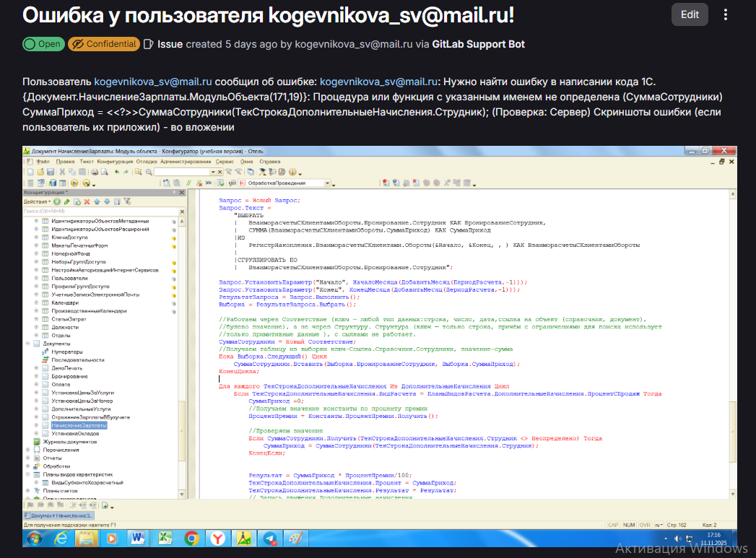Click the pencil Edit icon in Configuration panel

66,201
